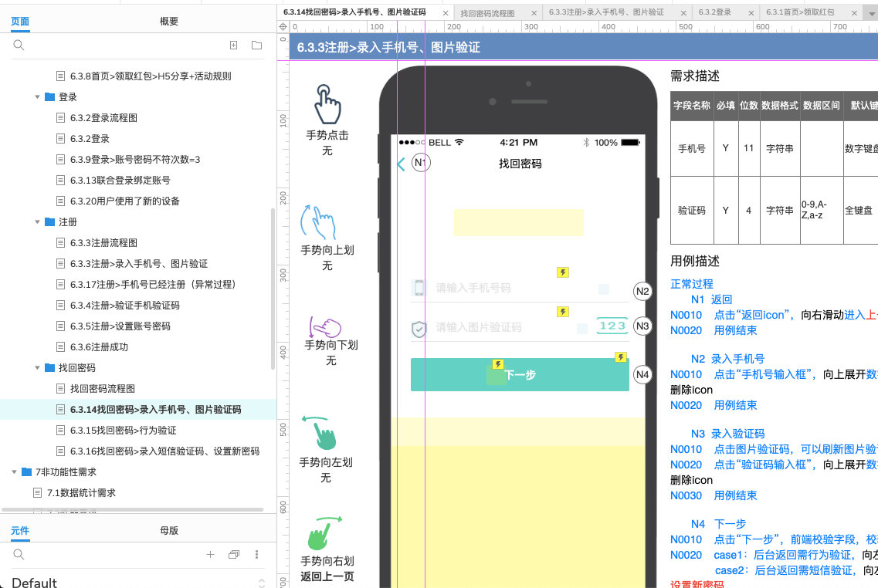
Task: Click the 请输入手机号码 input field
Action: (x=502, y=289)
